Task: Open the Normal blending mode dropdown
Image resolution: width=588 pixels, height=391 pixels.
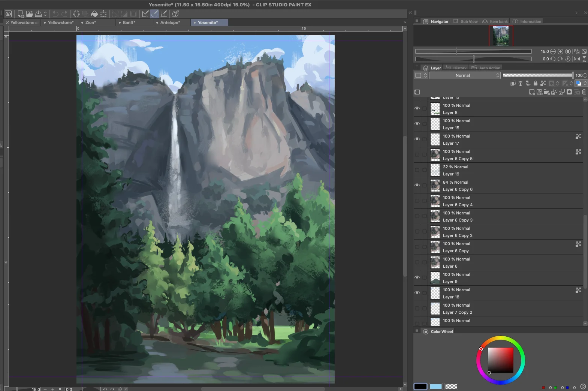Action: [465, 75]
